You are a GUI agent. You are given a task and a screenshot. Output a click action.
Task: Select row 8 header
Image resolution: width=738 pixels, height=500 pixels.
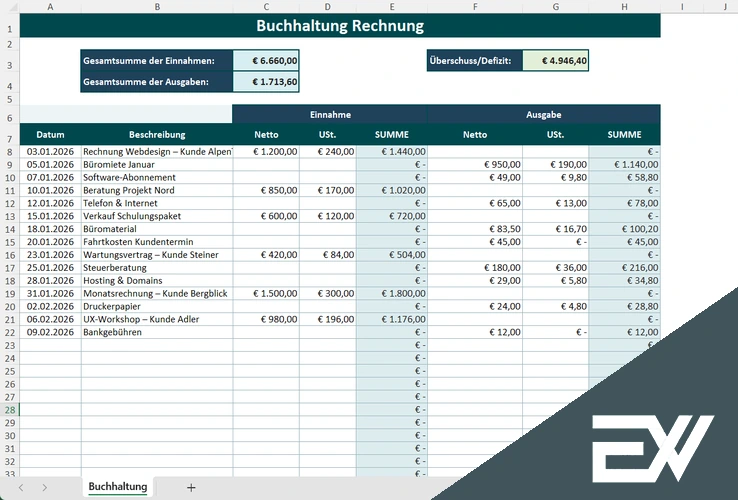[x=10, y=152]
